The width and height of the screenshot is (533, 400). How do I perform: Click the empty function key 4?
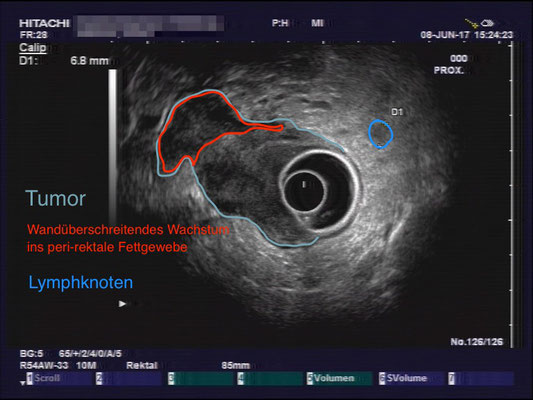pyautogui.click(x=270, y=378)
